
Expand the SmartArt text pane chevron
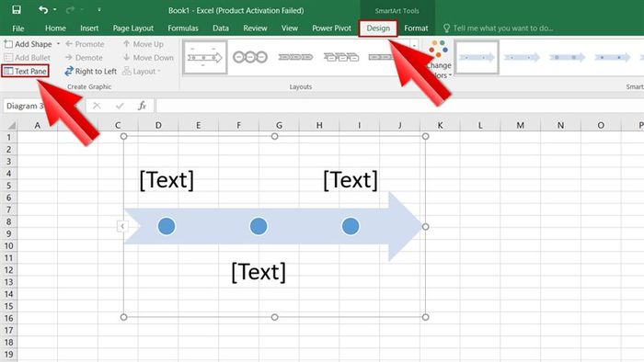coord(122,226)
